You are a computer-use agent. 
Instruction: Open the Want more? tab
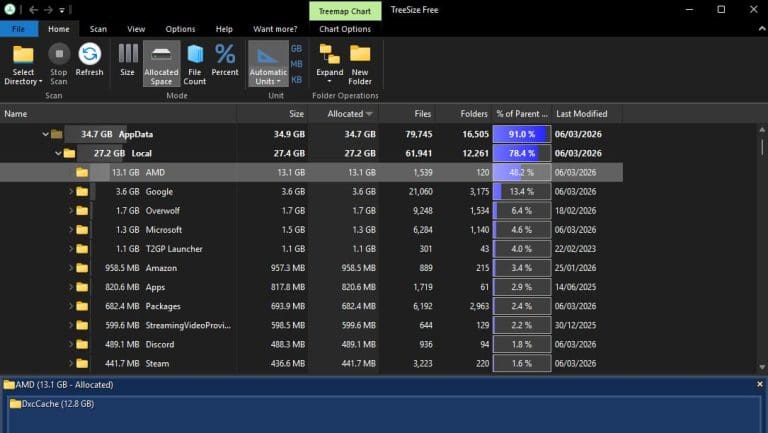coord(275,29)
